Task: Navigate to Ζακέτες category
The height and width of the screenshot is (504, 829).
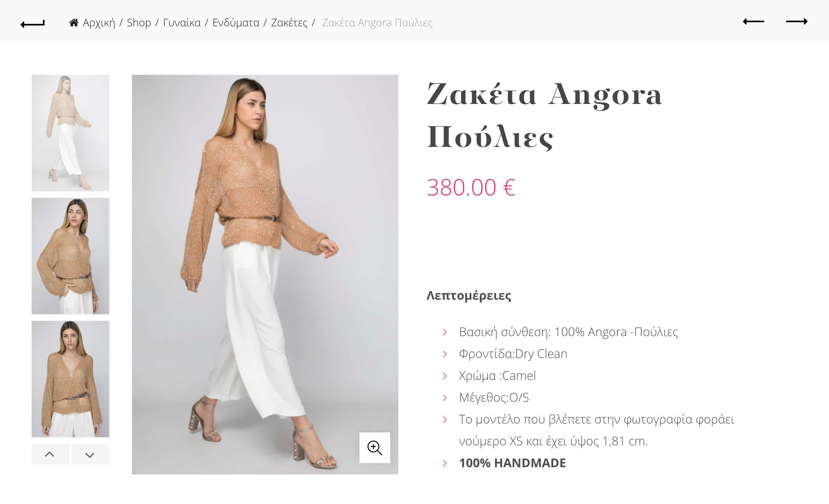Action: click(x=289, y=23)
